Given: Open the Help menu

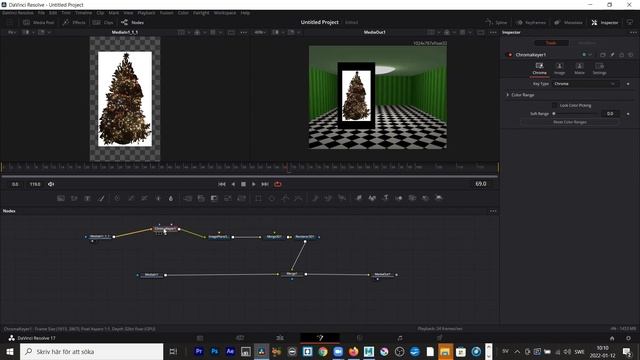Looking at the screenshot, I should click(x=245, y=13).
